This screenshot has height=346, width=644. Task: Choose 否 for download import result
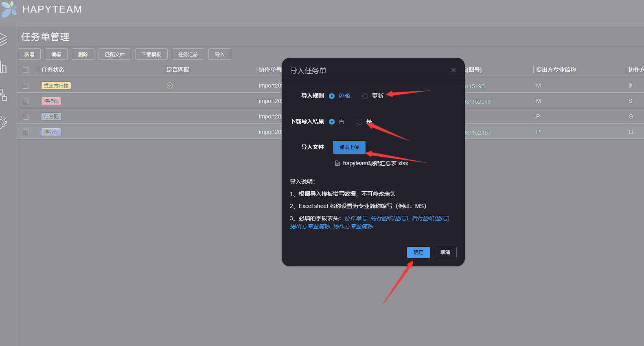click(x=332, y=122)
